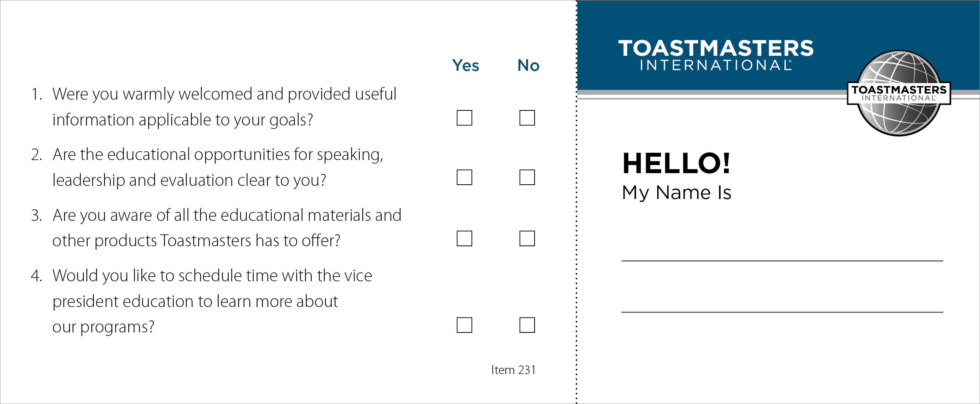Select No for scheduling vice president time
980x404 pixels.
(527, 325)
